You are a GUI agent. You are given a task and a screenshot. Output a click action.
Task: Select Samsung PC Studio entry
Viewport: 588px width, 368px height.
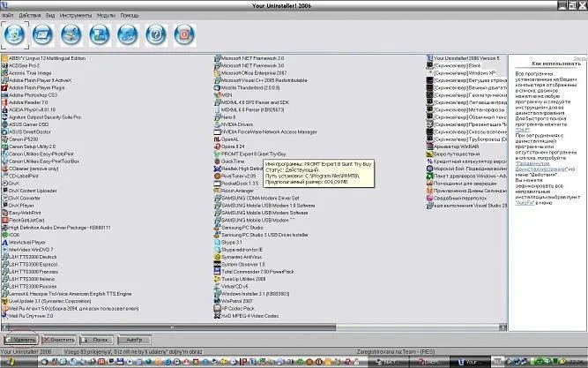(x=239, y=228)
